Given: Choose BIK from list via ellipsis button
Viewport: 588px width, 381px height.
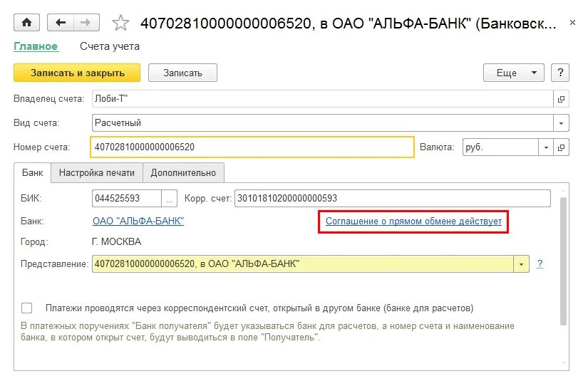Looking at the screenshot, I should 169,199.
